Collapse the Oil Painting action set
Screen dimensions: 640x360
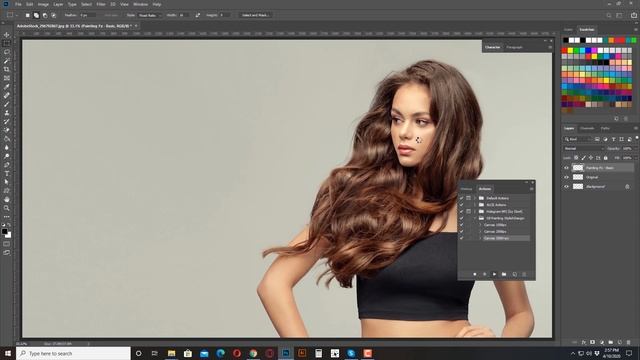476,218
